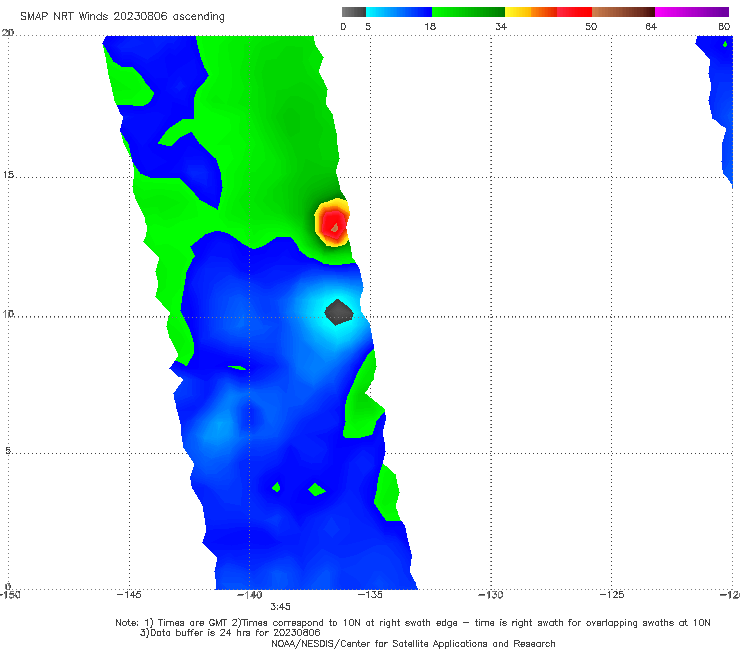Click the note line starting "Note: 1) Times are GMT"

pyautogui.click(x=412, y=623)
